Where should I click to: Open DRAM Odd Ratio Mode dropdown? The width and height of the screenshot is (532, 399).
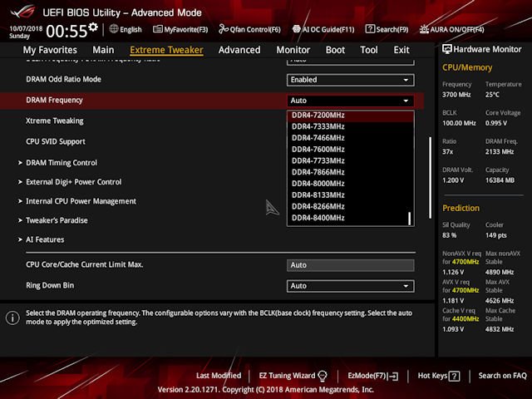pyautogui.click(x=350, y=80)
